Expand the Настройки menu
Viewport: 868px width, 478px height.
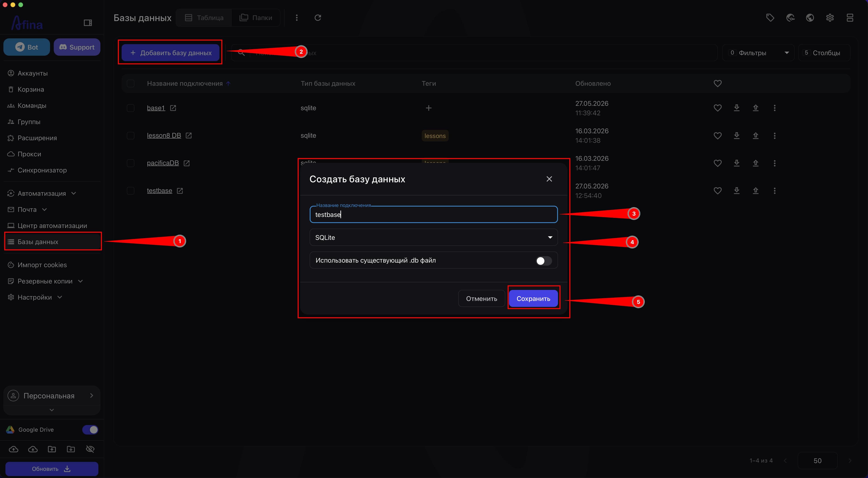point(35,297)
